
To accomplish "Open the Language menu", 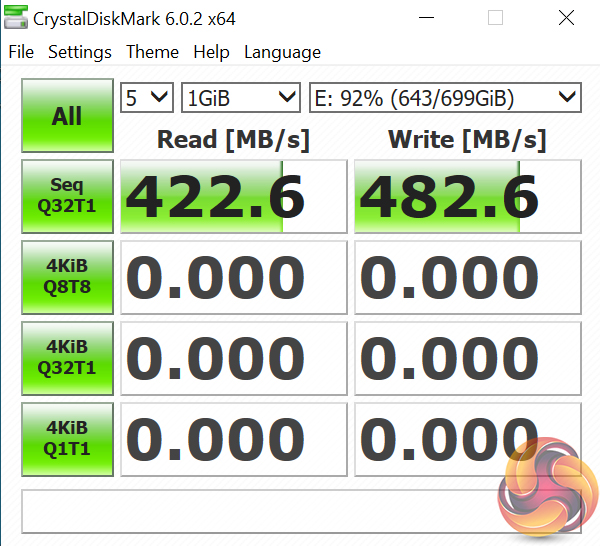I will click(x=282, y=52).
